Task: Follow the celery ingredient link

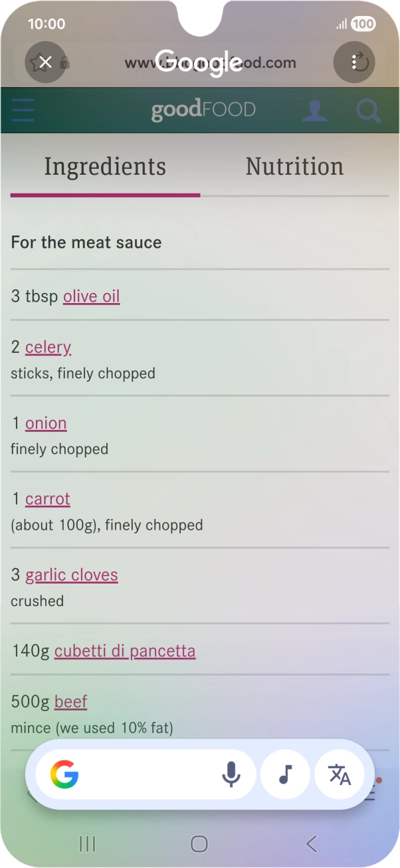Action: [x=48, y=347]
